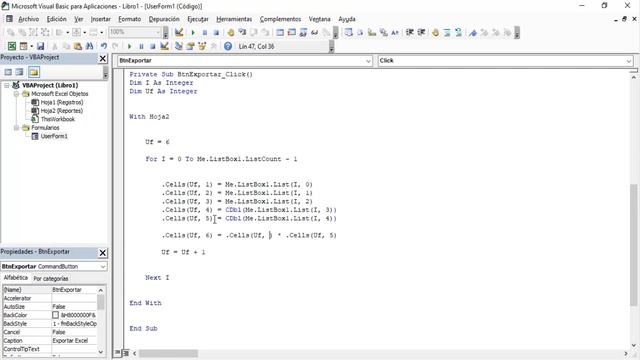640x360 pixels.
Task: Click the Paste clipboard icon in Standard toolbar
Action: 78,46
